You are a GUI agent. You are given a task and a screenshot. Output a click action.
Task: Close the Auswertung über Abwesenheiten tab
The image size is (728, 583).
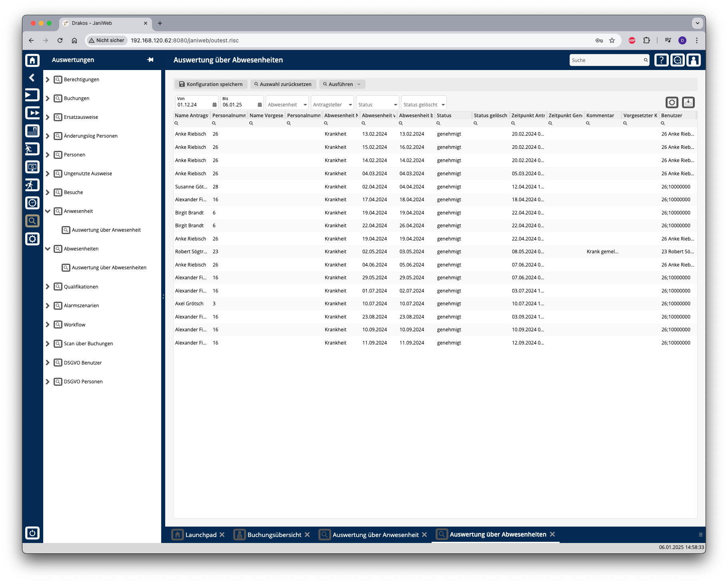pos(552,534)
